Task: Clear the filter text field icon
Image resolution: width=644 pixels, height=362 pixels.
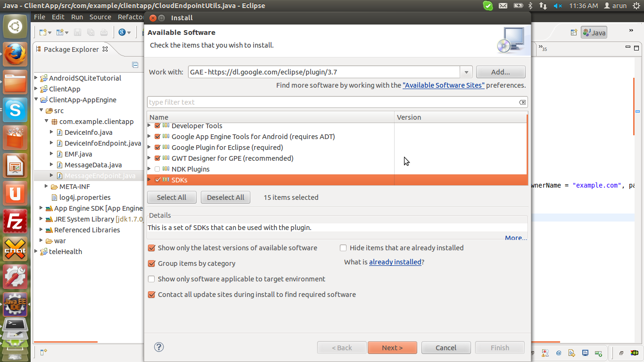Action: click(x=522, y=102)
